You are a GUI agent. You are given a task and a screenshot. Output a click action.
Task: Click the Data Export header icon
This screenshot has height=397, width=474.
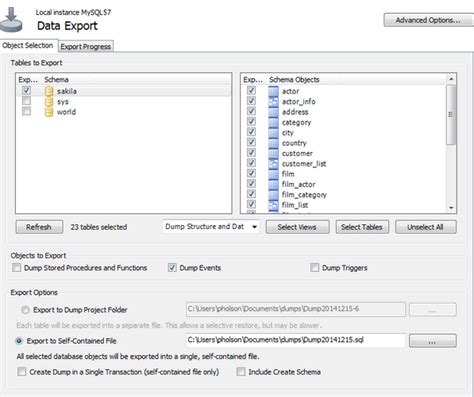[12, 19]
